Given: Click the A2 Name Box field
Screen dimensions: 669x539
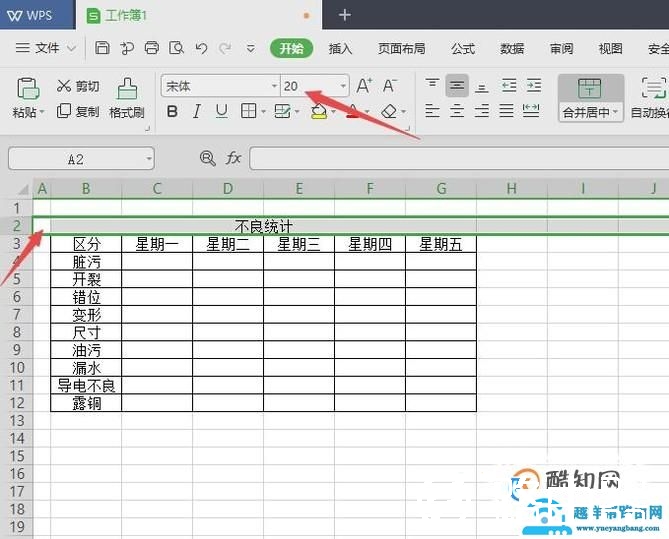Looking at the screenshot, I should click(81, 159).
